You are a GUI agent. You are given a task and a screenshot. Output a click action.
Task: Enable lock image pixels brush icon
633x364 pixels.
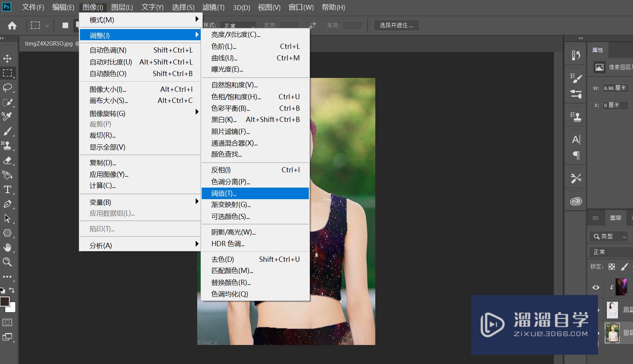coord(624,267)
